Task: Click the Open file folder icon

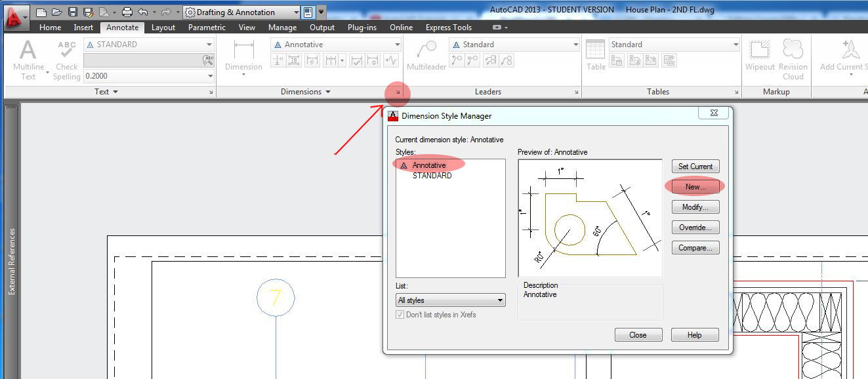Action: [x=57, y=12]
